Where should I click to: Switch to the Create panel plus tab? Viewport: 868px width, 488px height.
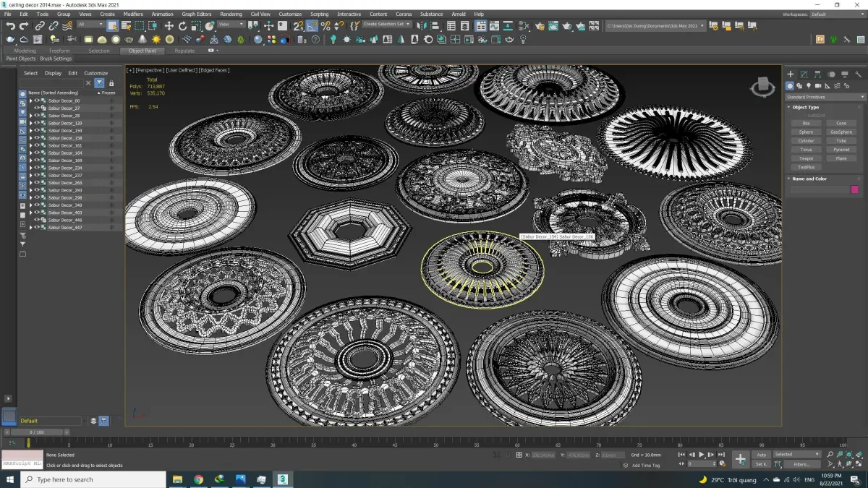(791, 74)
